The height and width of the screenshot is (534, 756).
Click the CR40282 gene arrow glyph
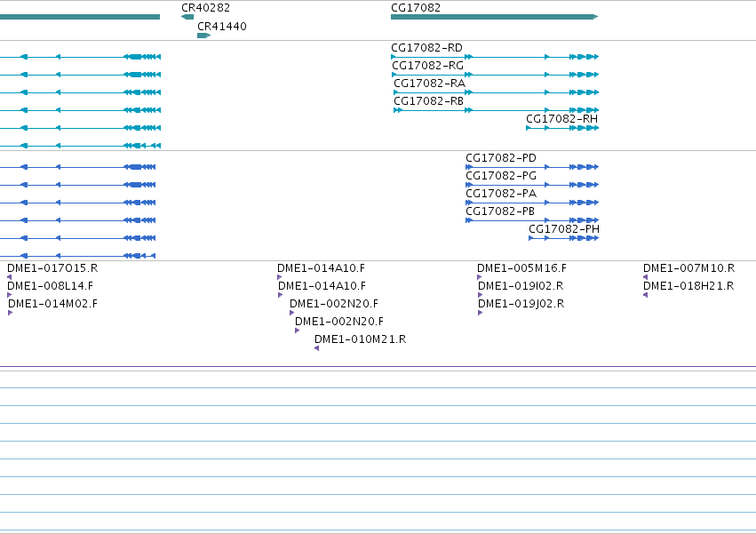tap(187, 17)
